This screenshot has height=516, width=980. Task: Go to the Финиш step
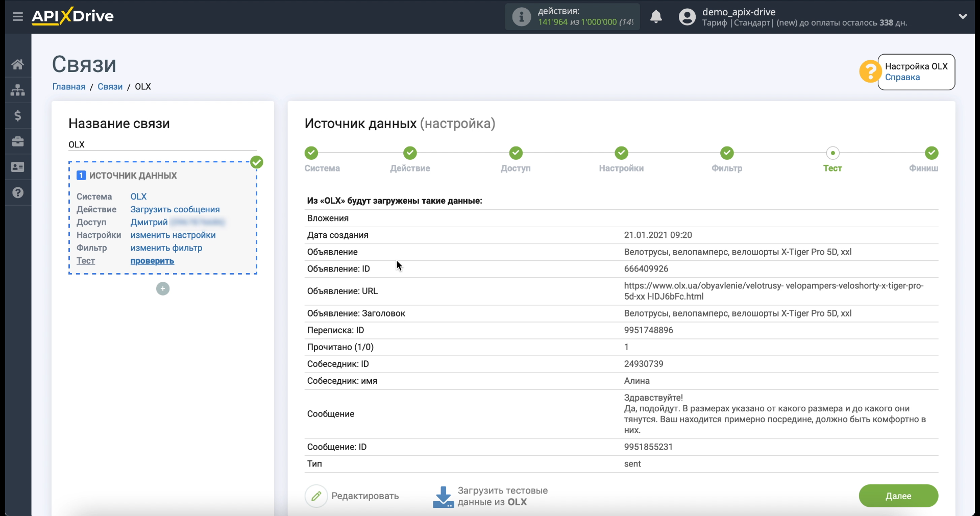(932, 153)
